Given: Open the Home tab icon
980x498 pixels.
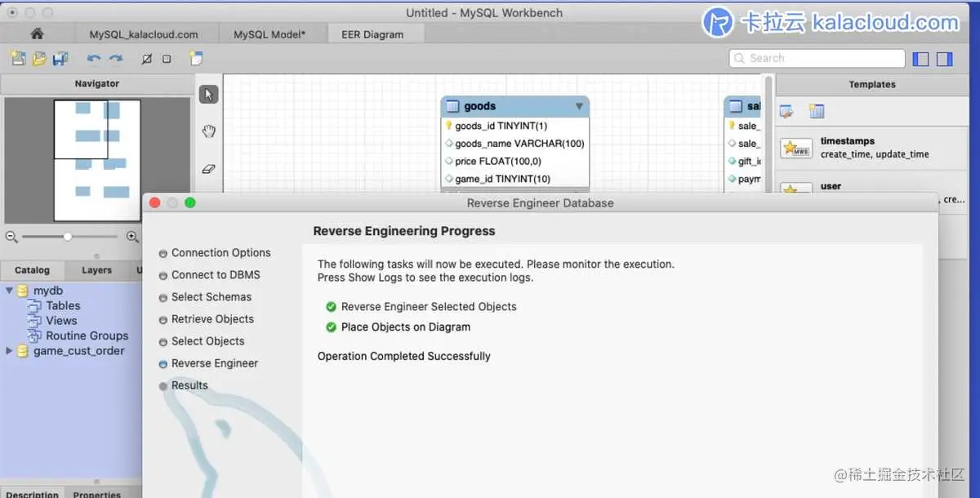Looking at the screenshot, I should (x=37, y=33).
